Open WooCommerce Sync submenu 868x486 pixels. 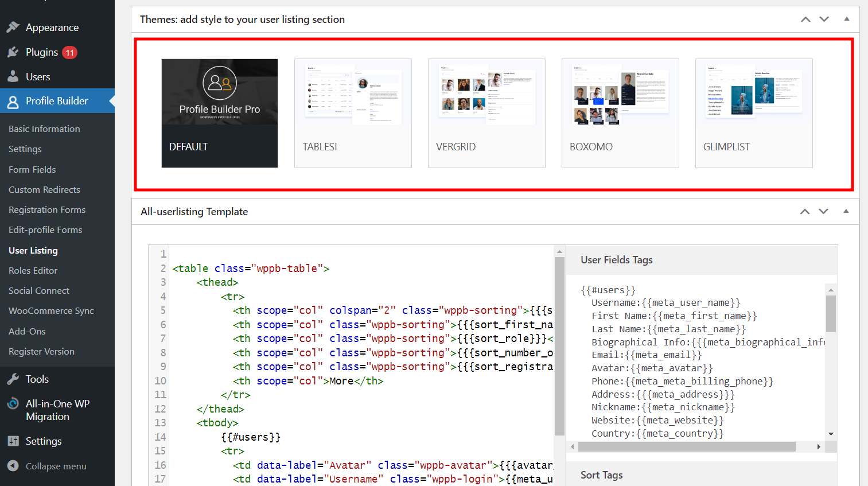51,310
